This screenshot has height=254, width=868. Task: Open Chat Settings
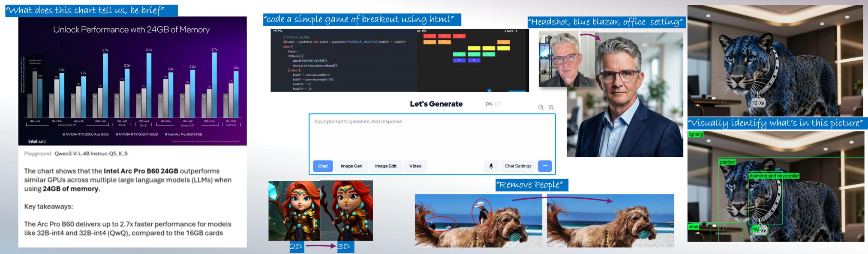(517, 166)
